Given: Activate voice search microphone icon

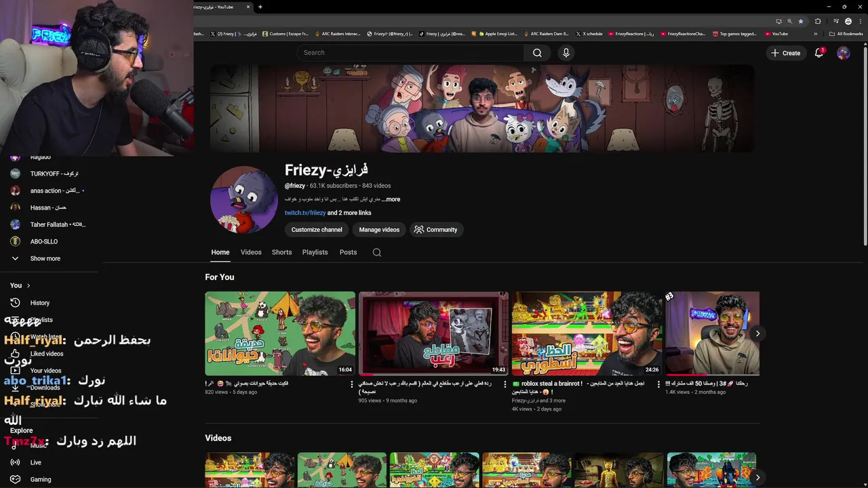Looking at the screenshot, I should (566, 53).
